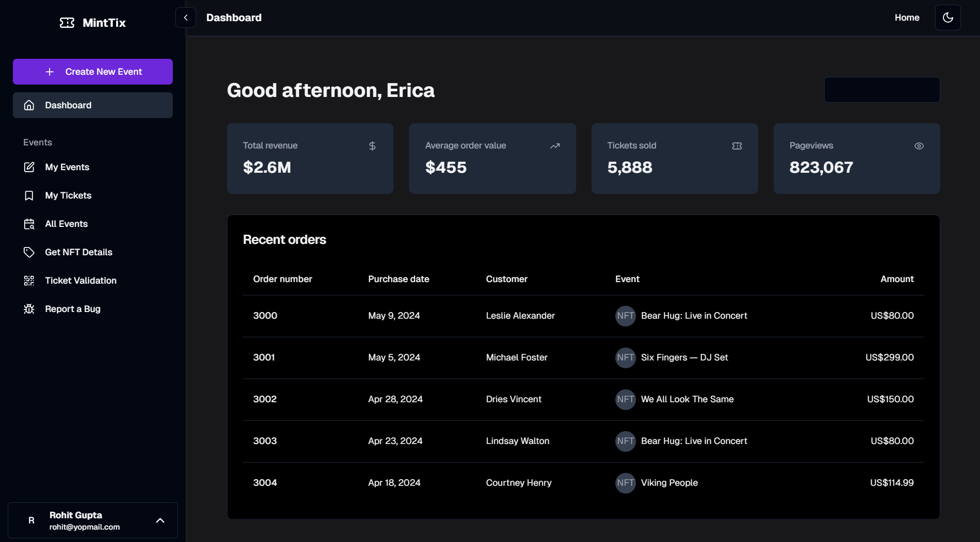Viewport: 980px width, 542px height.
Task: Click the Report a Bug insect icon
Action: (x=29, y=309)
